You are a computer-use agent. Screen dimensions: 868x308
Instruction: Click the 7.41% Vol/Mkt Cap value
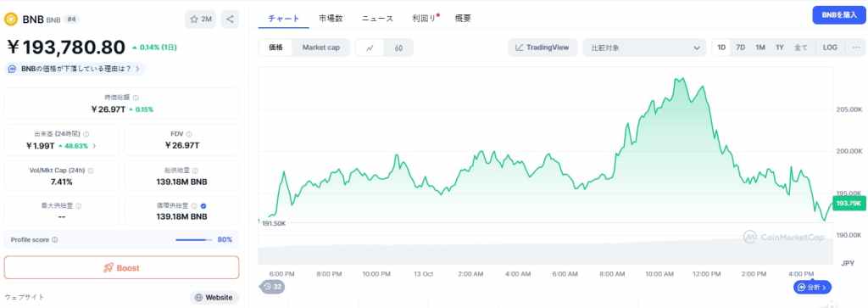coord(61,182)
